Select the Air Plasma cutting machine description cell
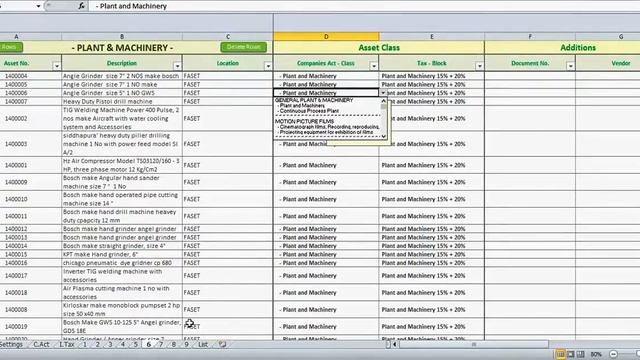 pos(122,293)
